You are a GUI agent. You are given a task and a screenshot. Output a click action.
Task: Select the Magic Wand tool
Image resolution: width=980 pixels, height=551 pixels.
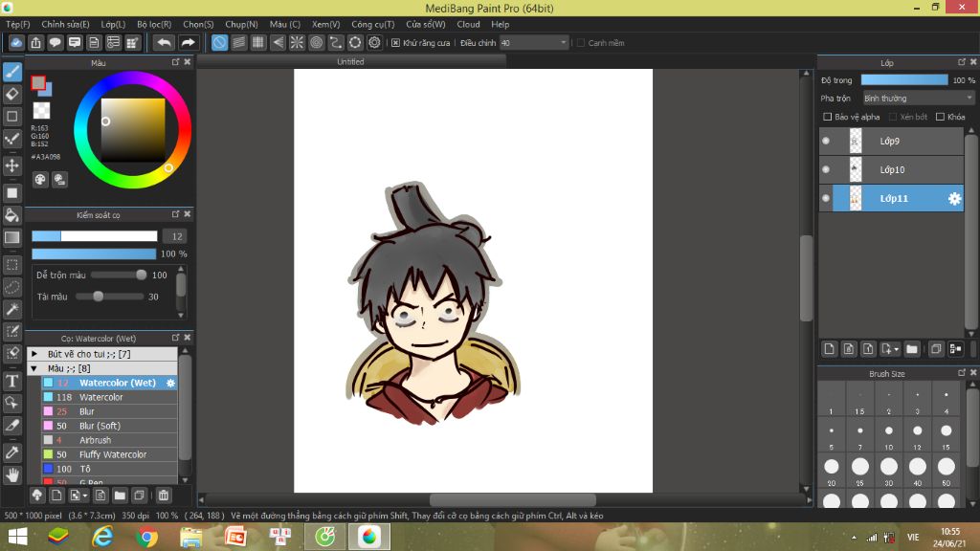[x=11, y=309]
